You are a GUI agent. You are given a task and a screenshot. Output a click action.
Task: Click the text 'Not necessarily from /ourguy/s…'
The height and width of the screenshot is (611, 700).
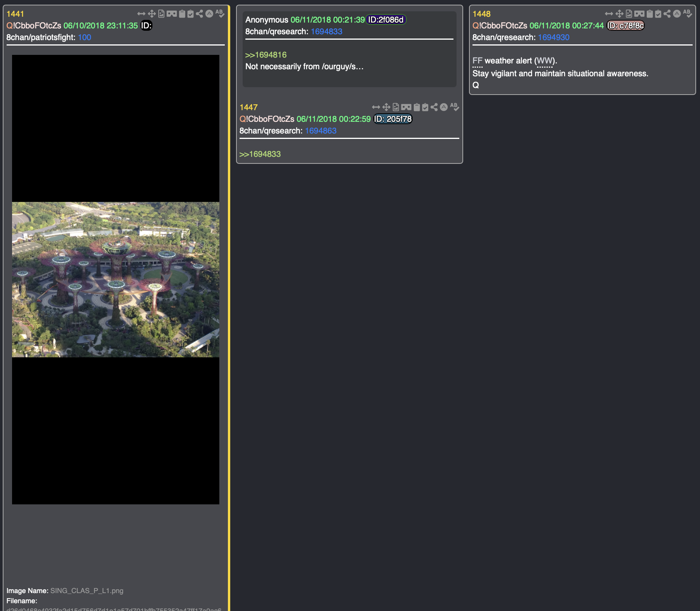point(304,67)
